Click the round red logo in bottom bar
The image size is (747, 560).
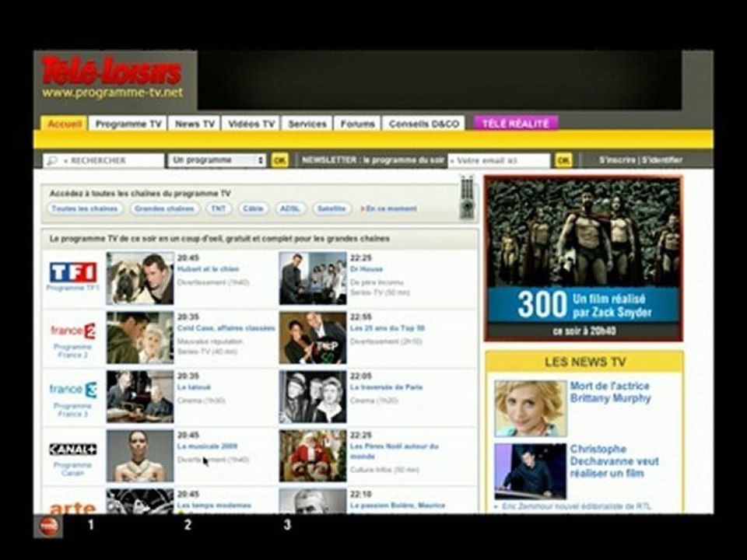click(x=48, y=526)
